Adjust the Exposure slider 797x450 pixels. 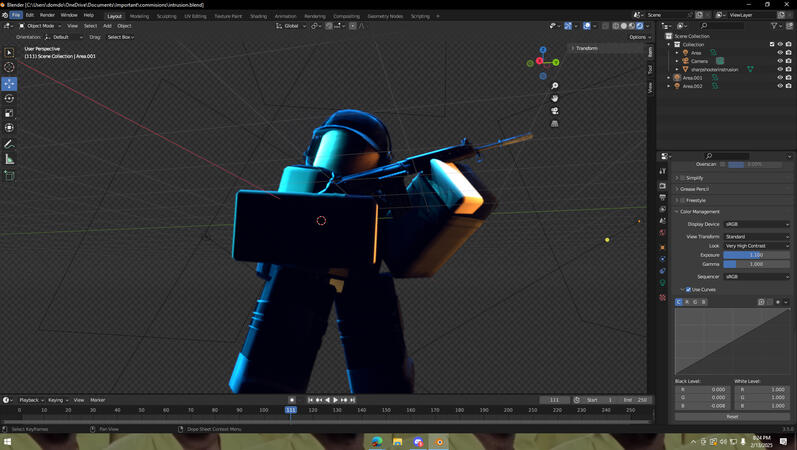[757, 255]
